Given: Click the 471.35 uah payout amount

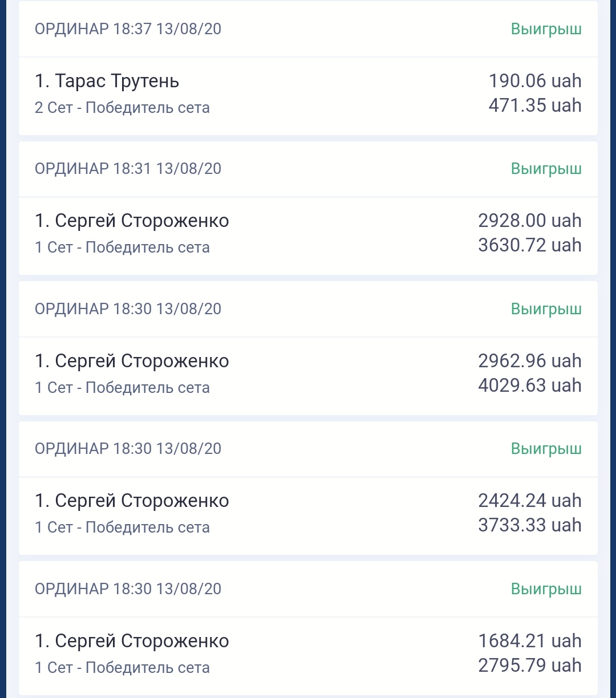Looking at the screenshot, I should click(x=535, y=105).
